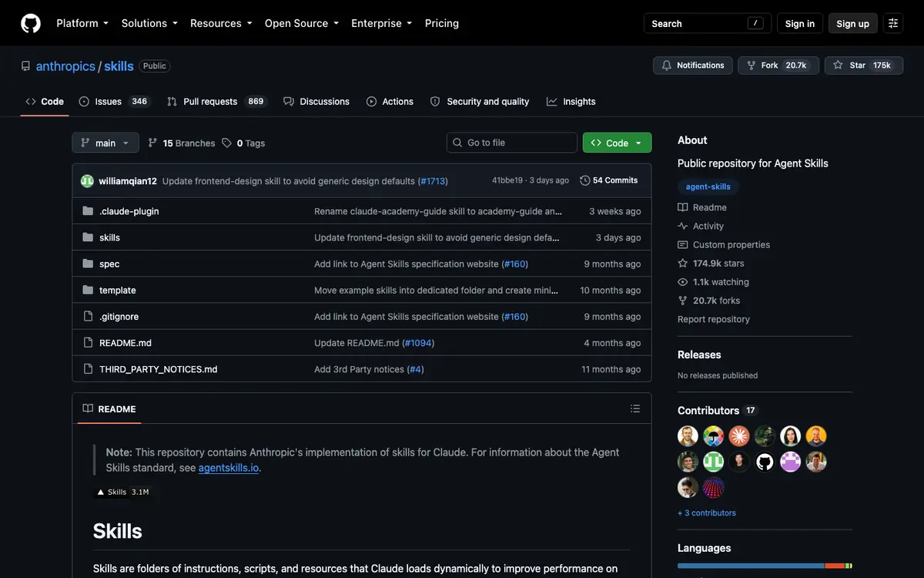Select the Code repository tab

coord(45,102)
